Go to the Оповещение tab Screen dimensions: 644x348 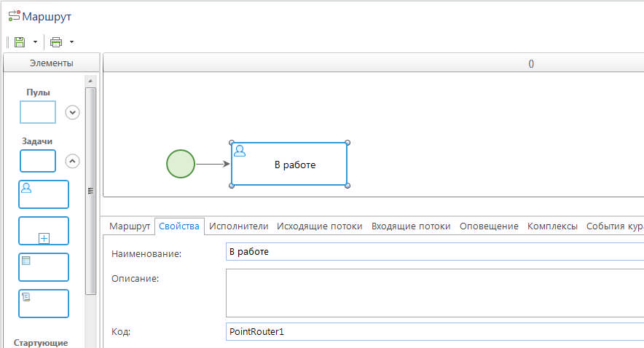[x=489, y=226]
